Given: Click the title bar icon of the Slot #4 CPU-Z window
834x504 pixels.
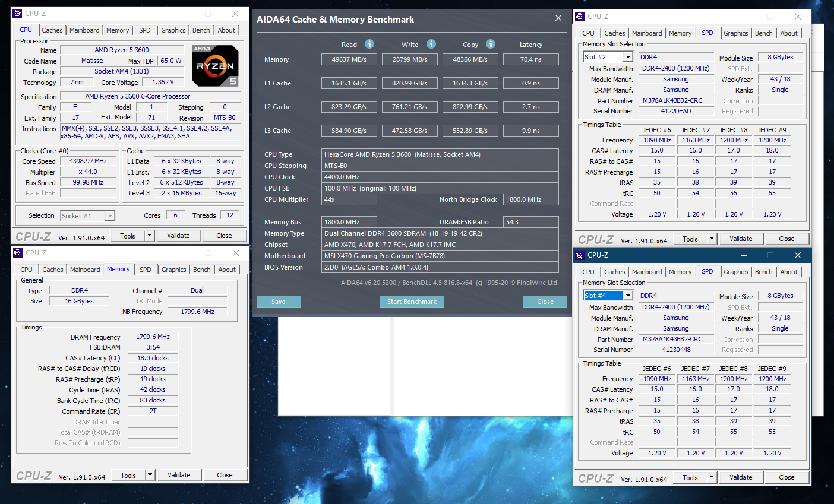Looking at the screenshot, I should (x=580, y=255).
